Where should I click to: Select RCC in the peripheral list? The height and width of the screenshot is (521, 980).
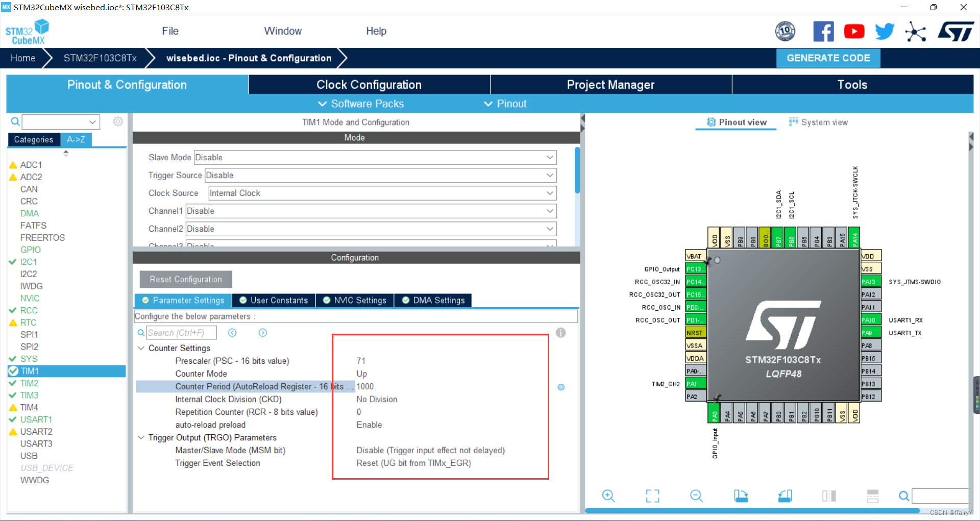click(29, 310)
